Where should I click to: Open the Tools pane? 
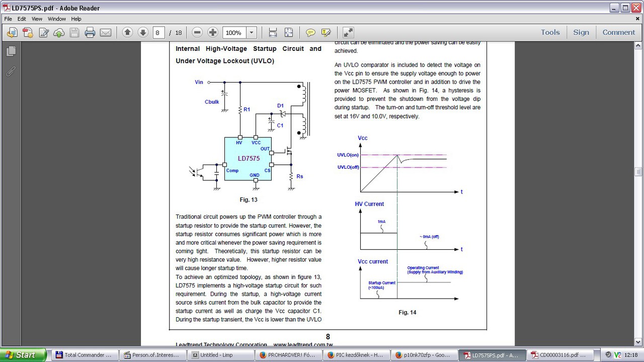[550, 32]
